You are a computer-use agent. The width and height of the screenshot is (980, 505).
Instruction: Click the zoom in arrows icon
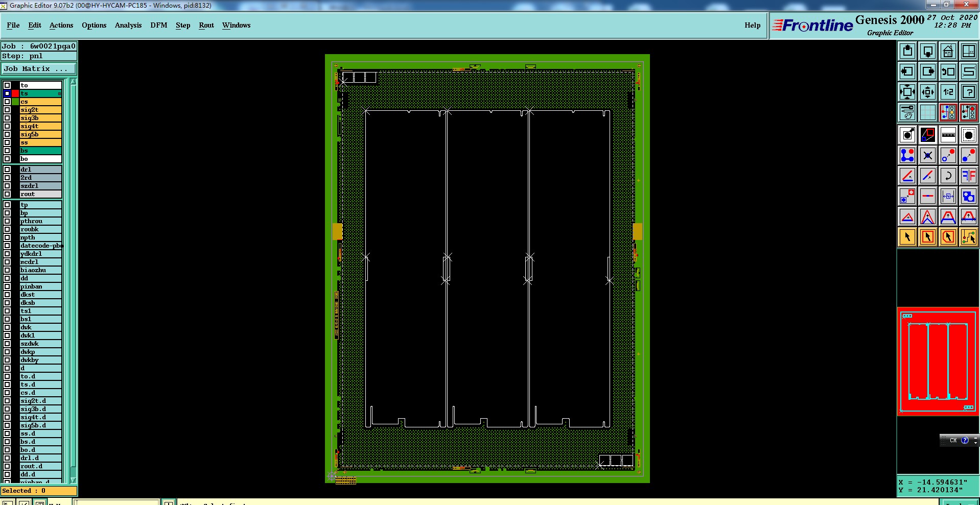pyautogui.click(x=907, y=92)
